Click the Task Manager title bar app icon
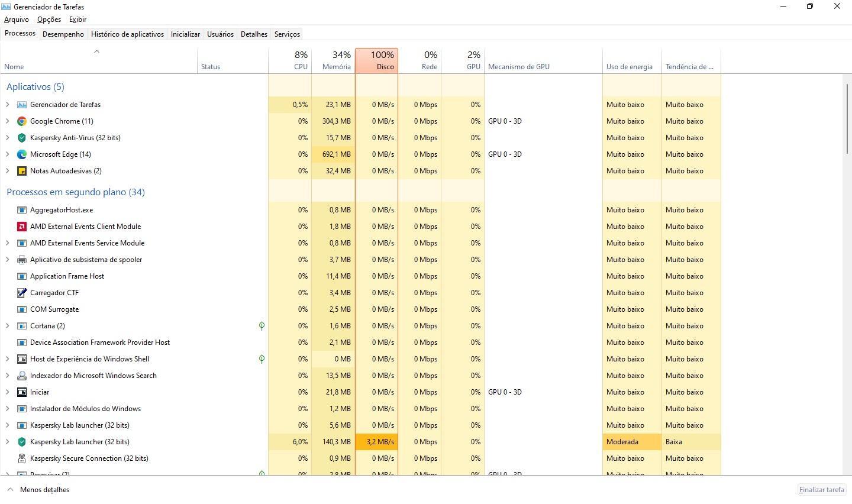The width and height of the screenshot is (852, 504). tap(7, 7)
